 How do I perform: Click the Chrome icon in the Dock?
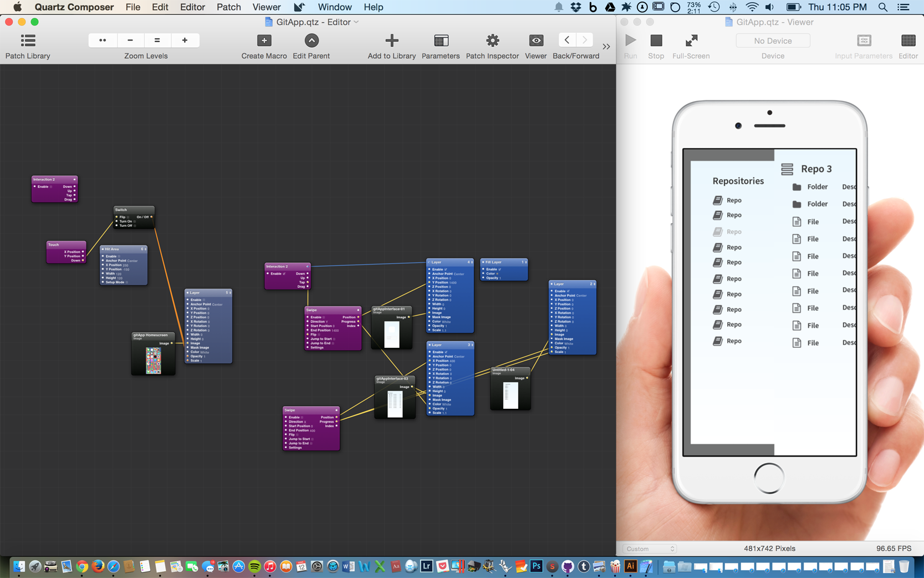click(x=82, y=566)
